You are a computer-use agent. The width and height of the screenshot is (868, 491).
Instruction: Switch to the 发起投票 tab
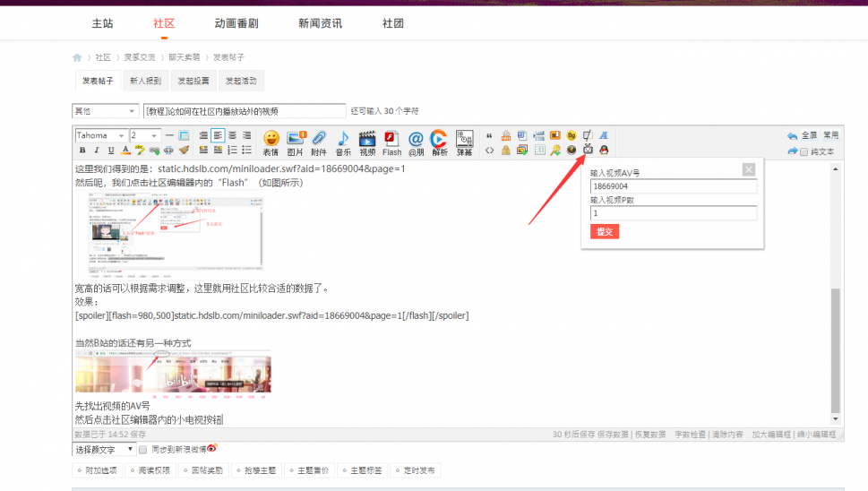click(x=193, y=82)
